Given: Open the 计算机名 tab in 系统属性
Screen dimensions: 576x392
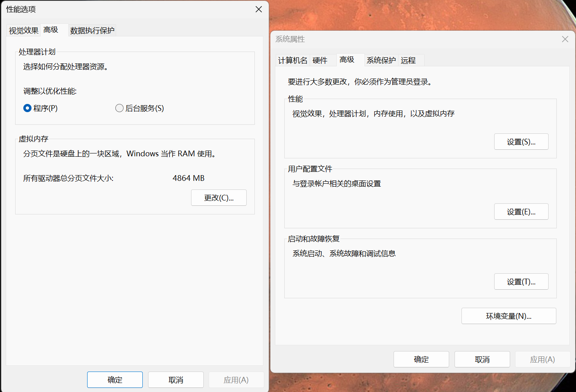Looking at the screenshot, I should [292, 61].
